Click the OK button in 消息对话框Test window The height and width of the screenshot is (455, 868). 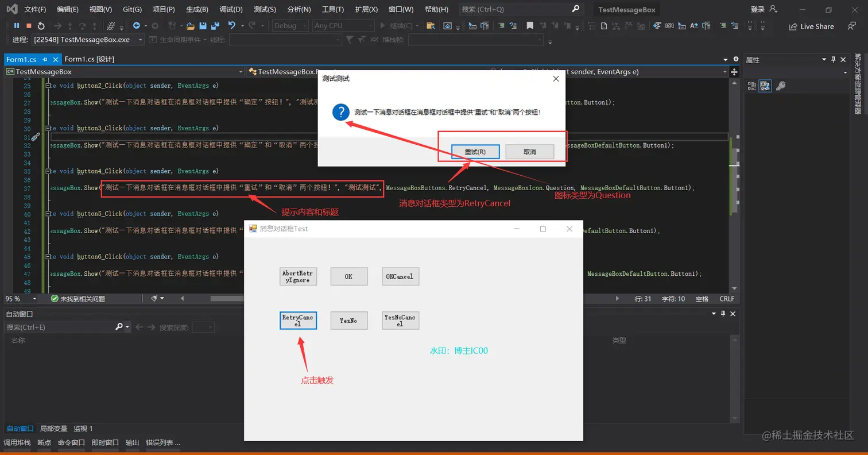[x=349, y=276]
